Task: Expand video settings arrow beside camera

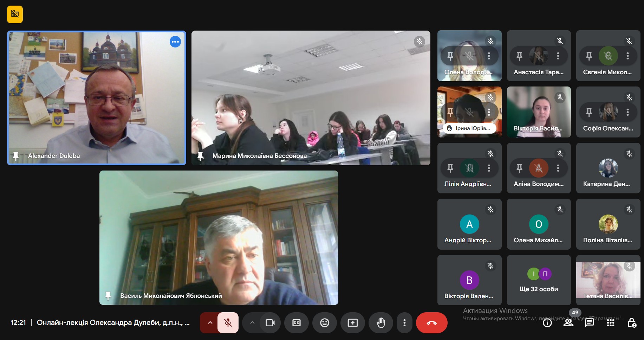Action: point(252,323)
